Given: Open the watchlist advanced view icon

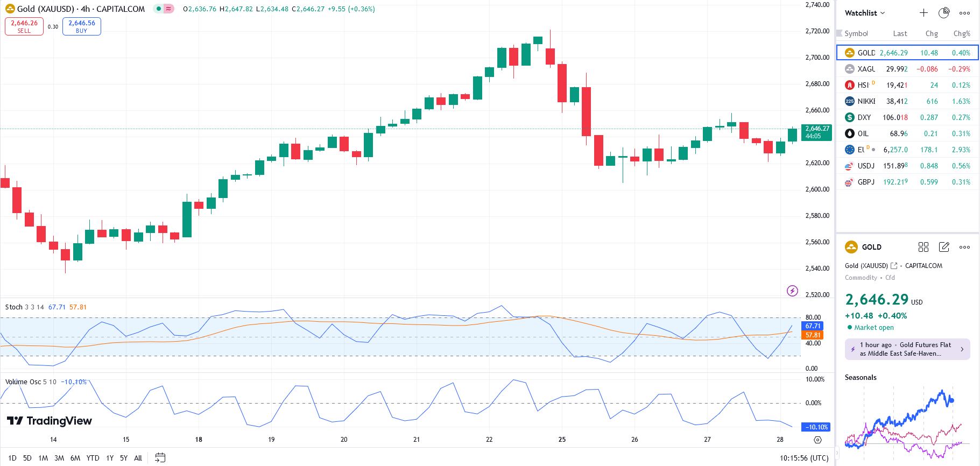Looking at the screenshot, I should click(944, 13).
